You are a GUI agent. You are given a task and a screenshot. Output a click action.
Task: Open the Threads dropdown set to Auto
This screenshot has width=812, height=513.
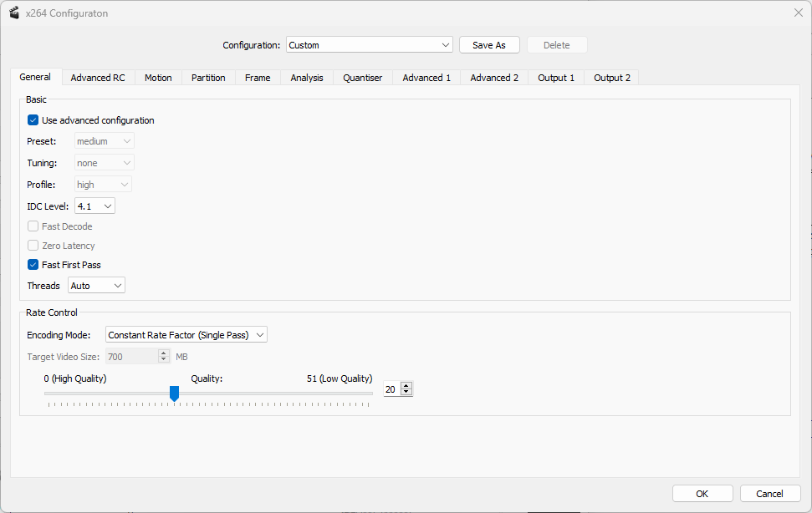(x=96, y=286)
